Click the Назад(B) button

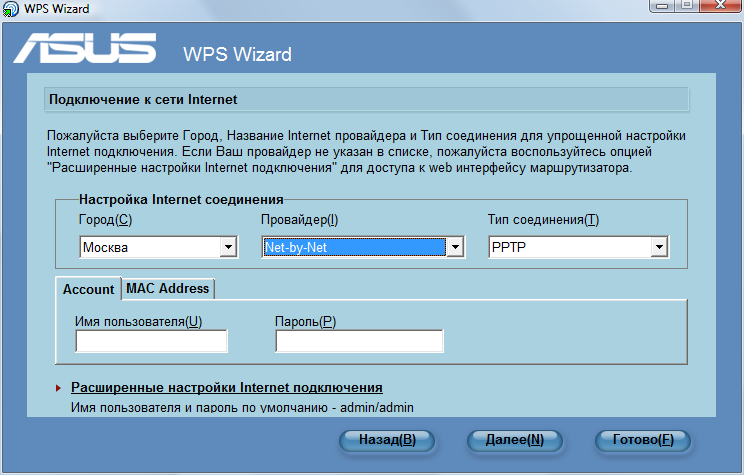387,440
